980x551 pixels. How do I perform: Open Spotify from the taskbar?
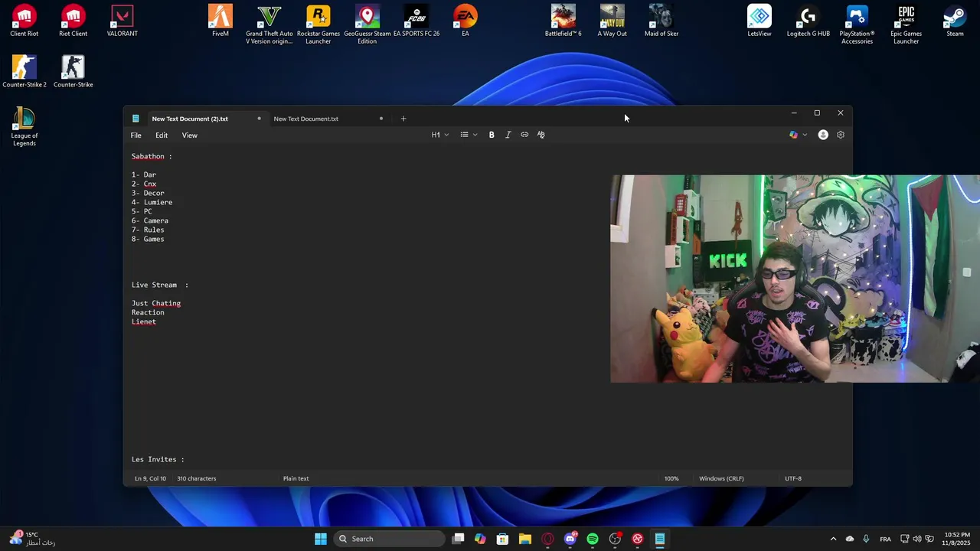(593, 539)
